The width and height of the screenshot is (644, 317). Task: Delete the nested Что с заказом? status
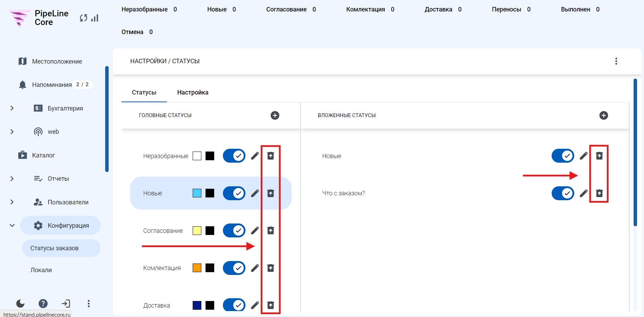coord(600,193)
